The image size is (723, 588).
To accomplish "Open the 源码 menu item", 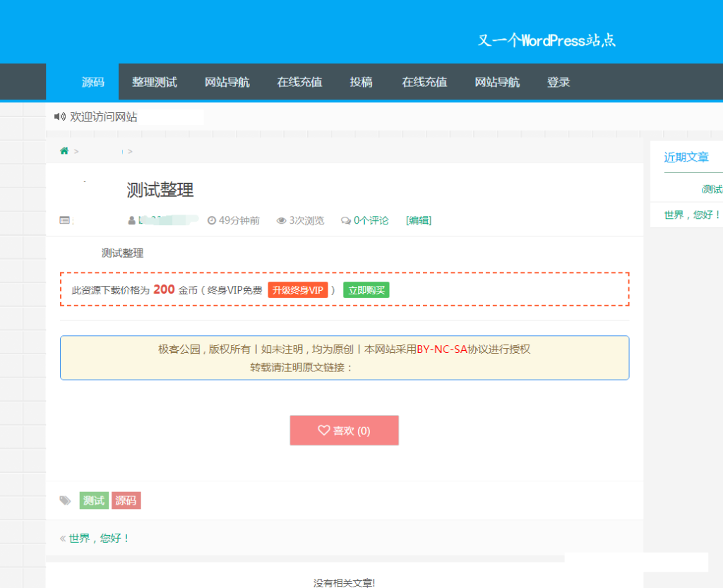I will 94,82.
